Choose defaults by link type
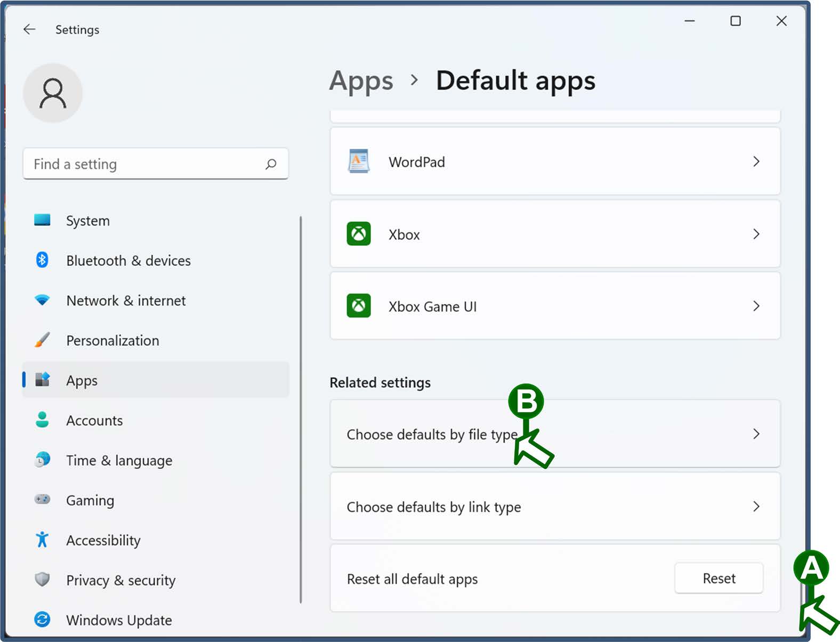The width and height of the screenshot is (840, 642). (555, 506)
